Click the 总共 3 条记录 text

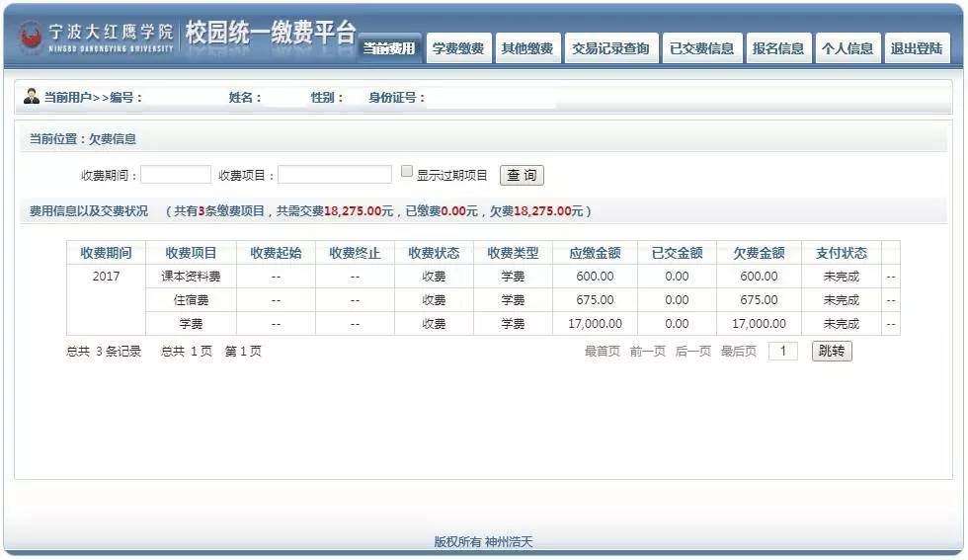pos(104,352)
